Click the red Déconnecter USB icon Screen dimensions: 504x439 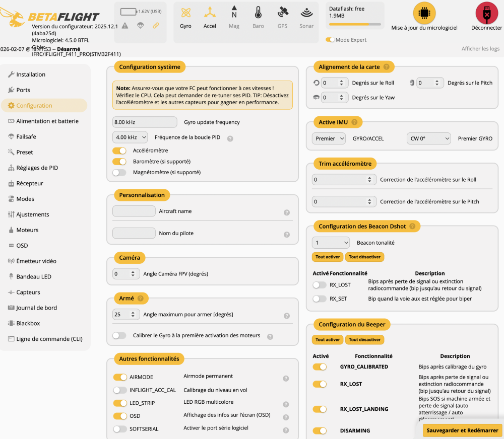click(x=486, y=14)
